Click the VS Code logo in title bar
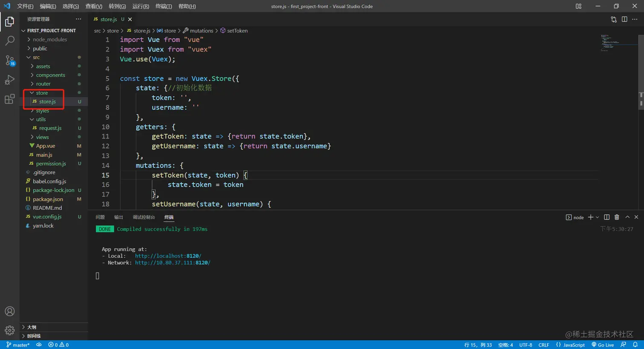 (x=7, y=6)
